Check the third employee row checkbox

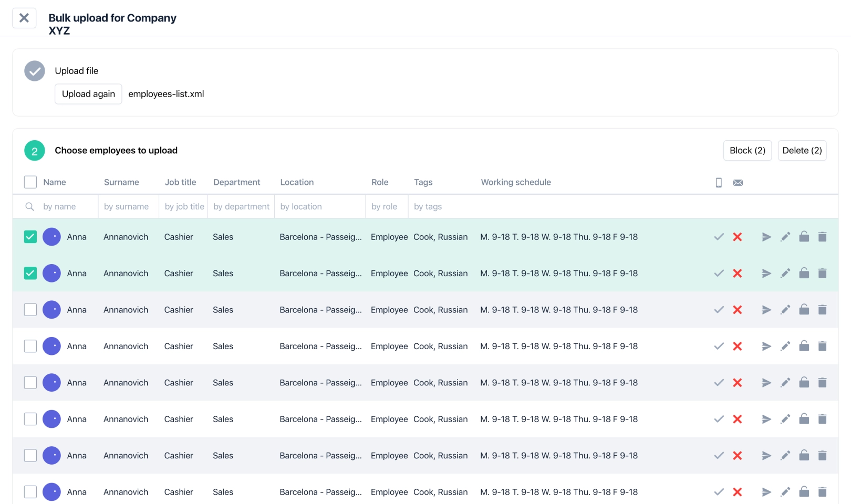(x=30, y=310)
